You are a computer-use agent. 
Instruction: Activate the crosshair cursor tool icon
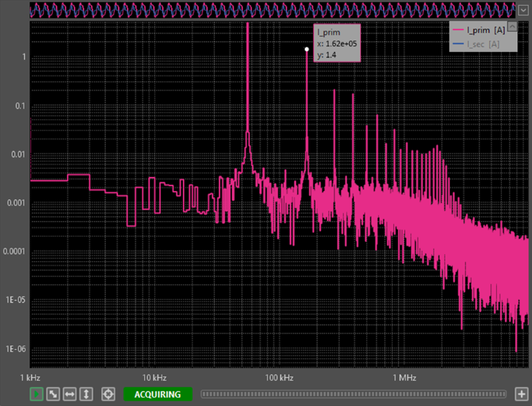pos(108,395)
